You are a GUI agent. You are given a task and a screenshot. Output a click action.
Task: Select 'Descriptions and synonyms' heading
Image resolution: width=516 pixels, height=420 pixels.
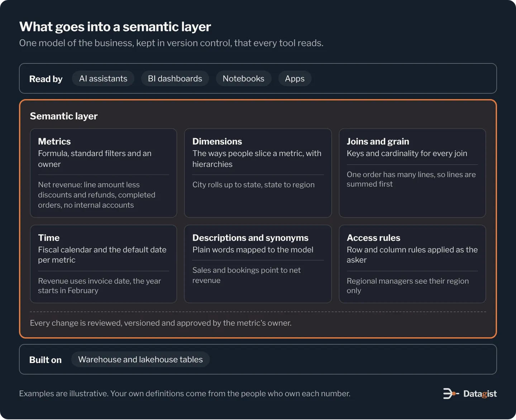(250, 238)
